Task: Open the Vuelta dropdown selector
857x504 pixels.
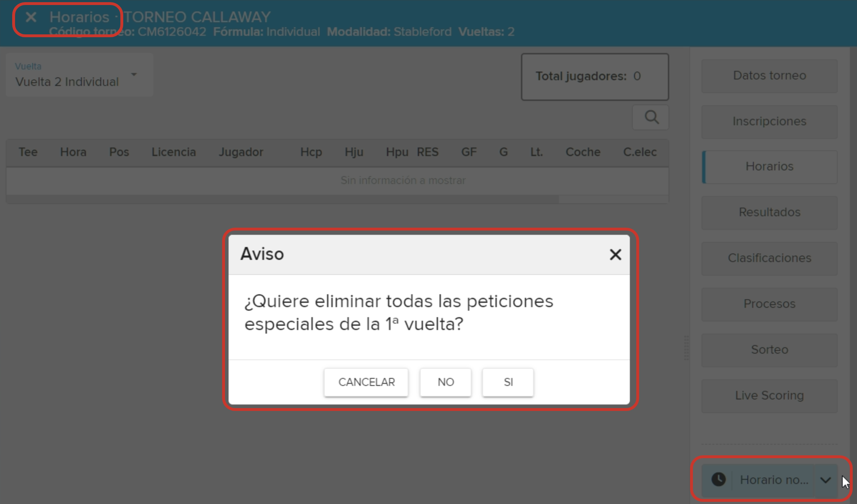Action: pos(80,75)
